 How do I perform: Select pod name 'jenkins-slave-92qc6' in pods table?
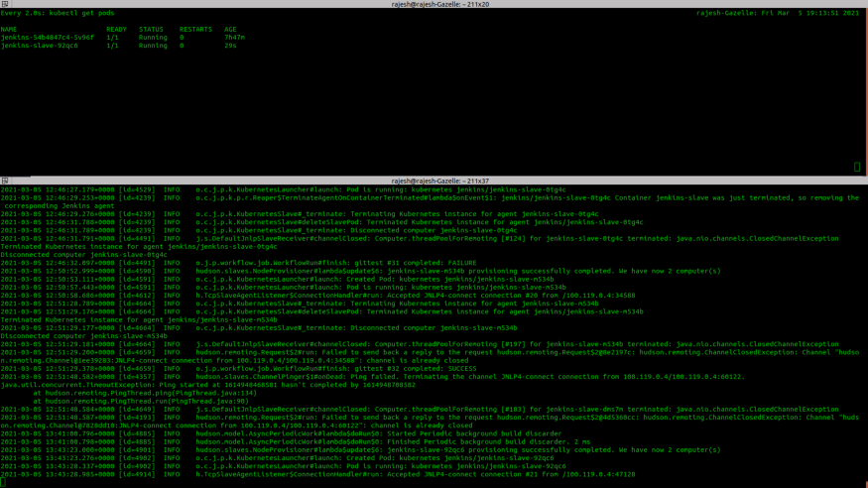tap(40, 46)
